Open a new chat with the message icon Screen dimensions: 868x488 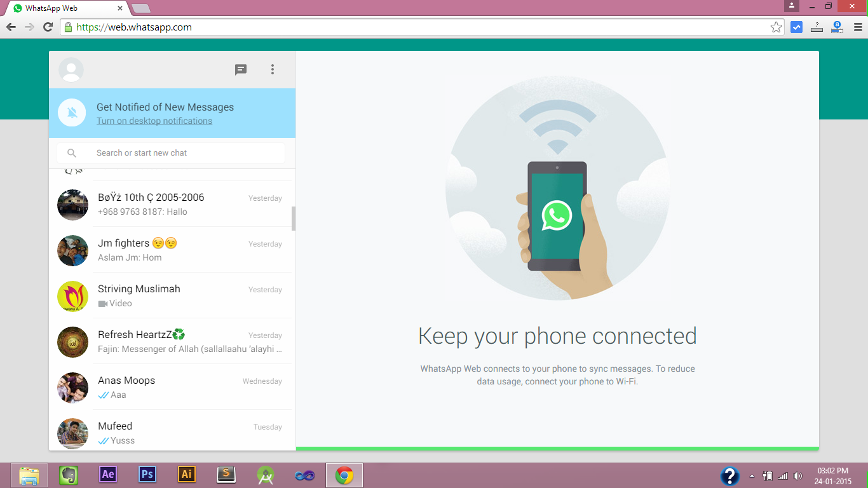[x=240, y=69]
